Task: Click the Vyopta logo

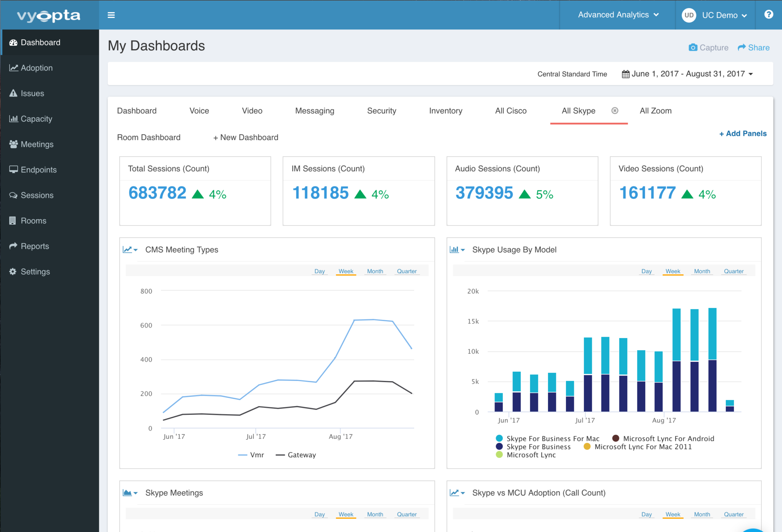Action: click(x=49, y=15)
